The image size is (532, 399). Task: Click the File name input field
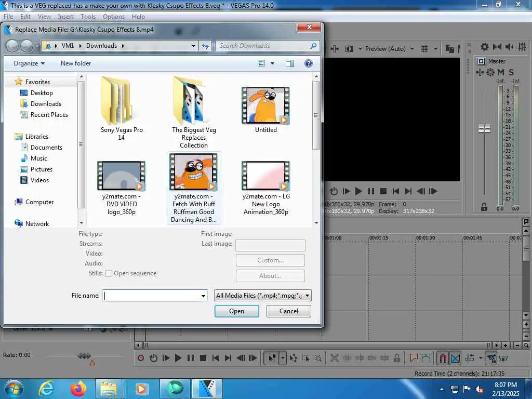(x=151, y=296)
